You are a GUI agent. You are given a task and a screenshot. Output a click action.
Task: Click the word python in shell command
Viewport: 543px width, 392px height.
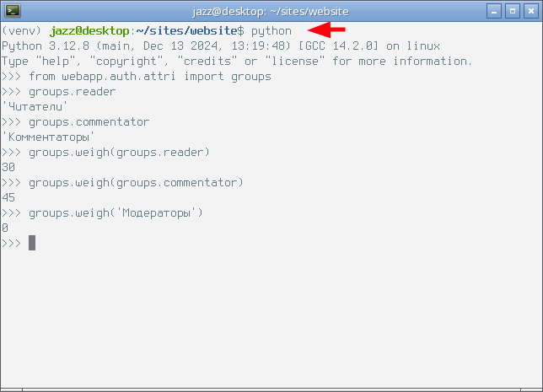(271, 31)
